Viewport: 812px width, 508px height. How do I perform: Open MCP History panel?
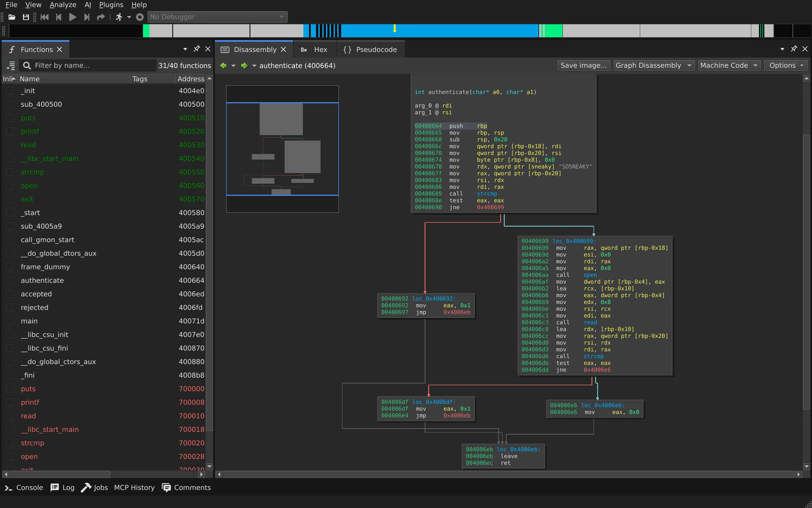tap(134, 487)
